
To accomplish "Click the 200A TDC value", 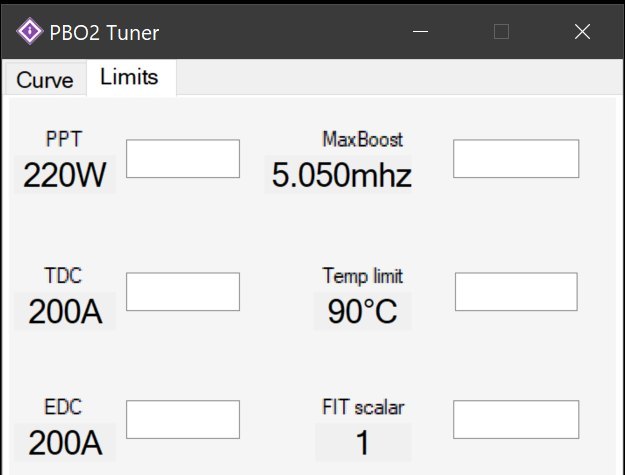I will pyautogui.click(x=65, y=311).
